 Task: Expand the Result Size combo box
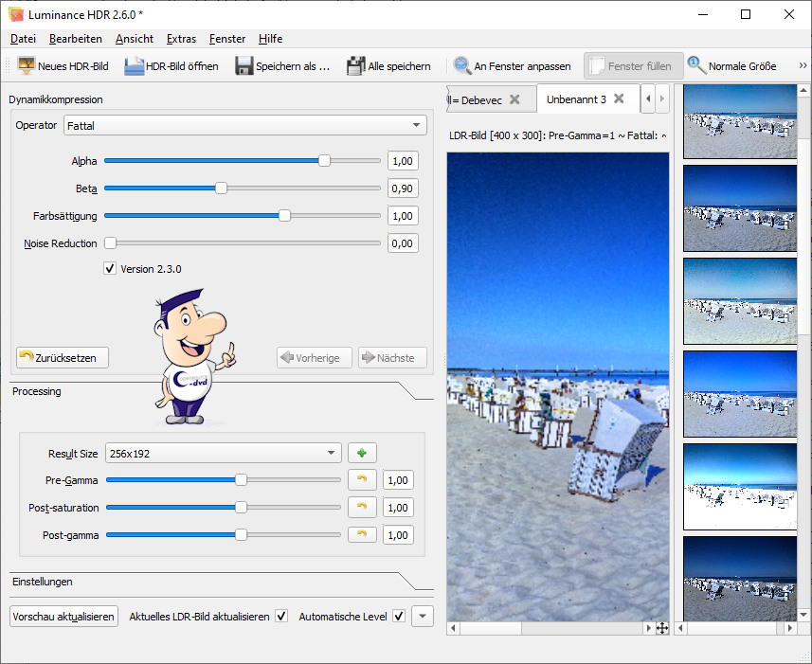[x=223, y=454]
